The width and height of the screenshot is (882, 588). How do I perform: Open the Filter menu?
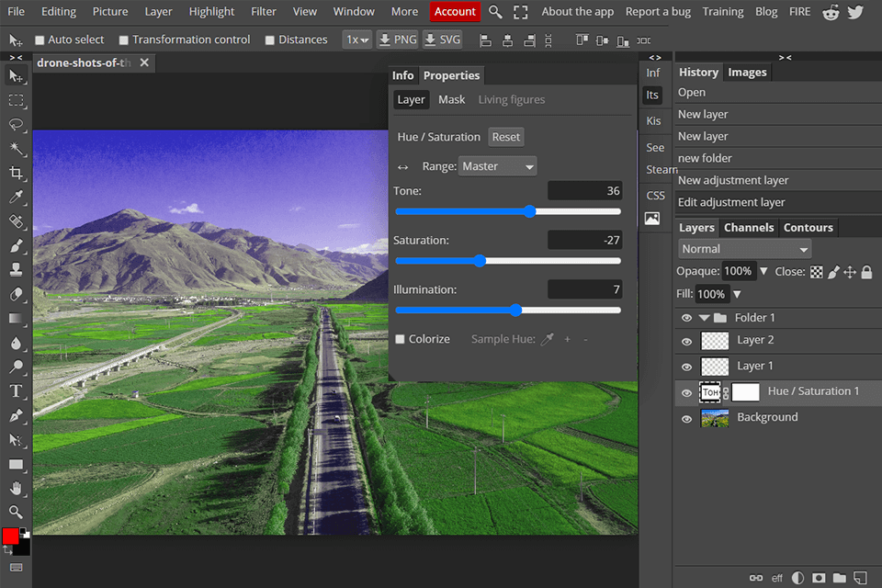[264, 12]
